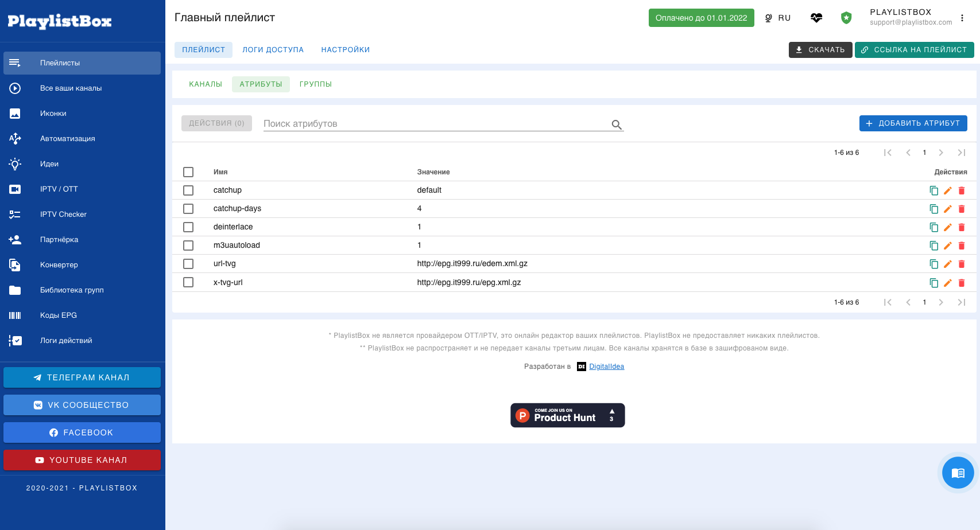The image size is (980, 530).
Task: Delete the m3uautoload attribute
Action: tap(962, 245)
